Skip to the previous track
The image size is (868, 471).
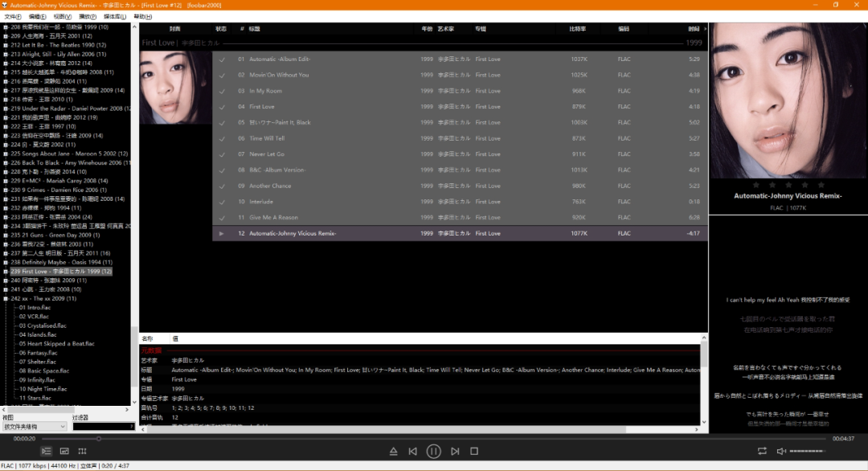pyautogui.click(x=413, y=451)
